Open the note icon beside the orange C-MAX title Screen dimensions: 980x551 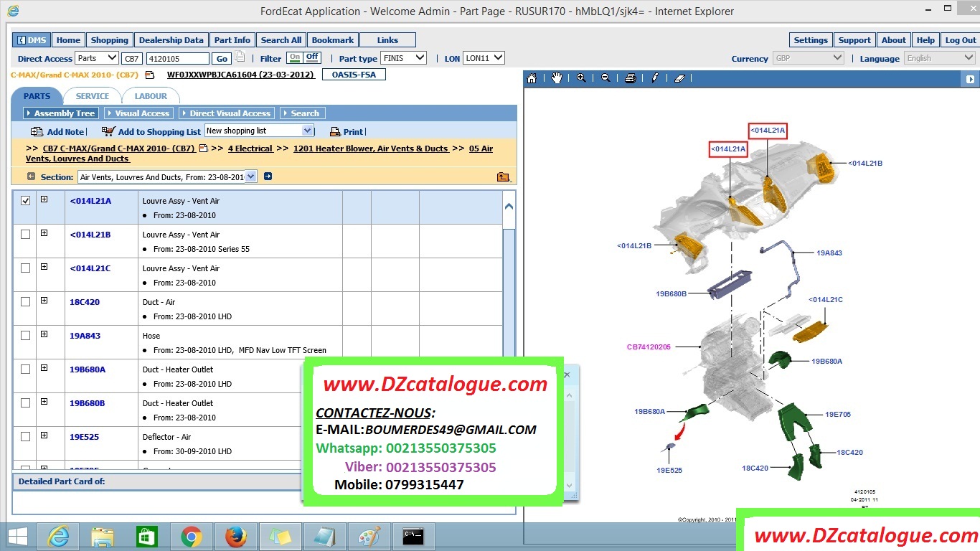coord(149,75)
